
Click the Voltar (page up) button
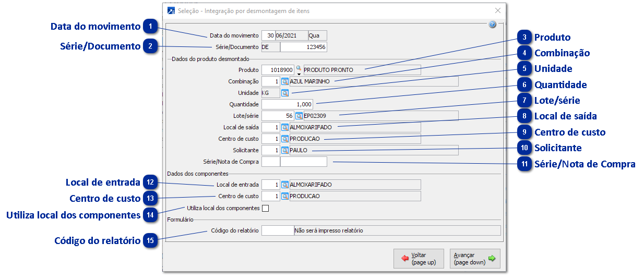(419, 259)
